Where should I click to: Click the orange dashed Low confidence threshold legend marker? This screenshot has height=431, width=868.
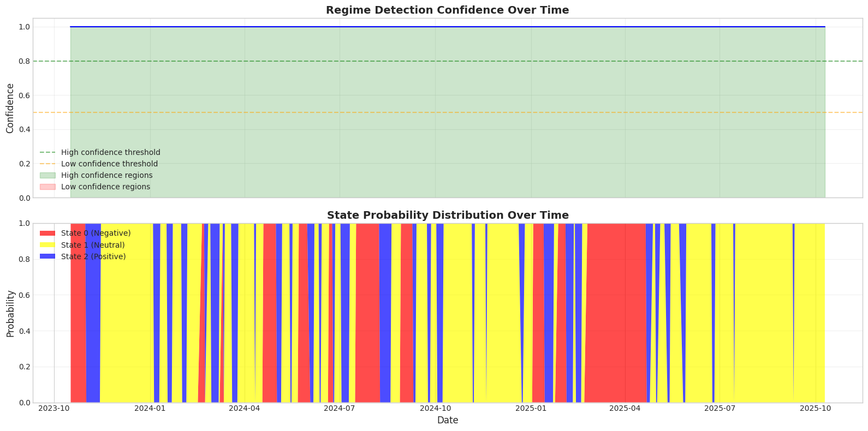(x=47, y=164)
